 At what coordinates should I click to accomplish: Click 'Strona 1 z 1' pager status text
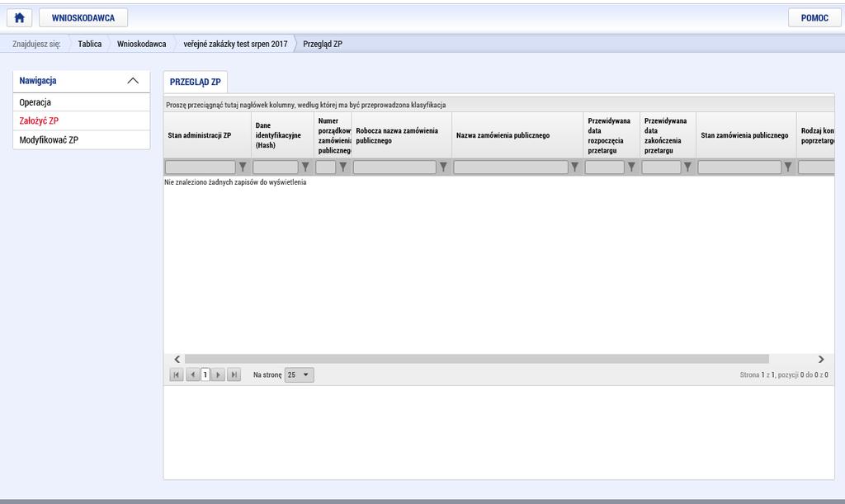click(784, 374)
